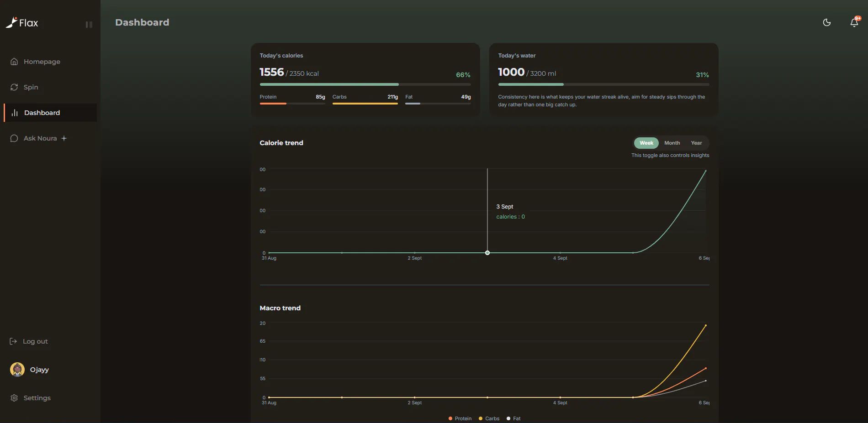Open the Settings link

(x=37, y=398)
